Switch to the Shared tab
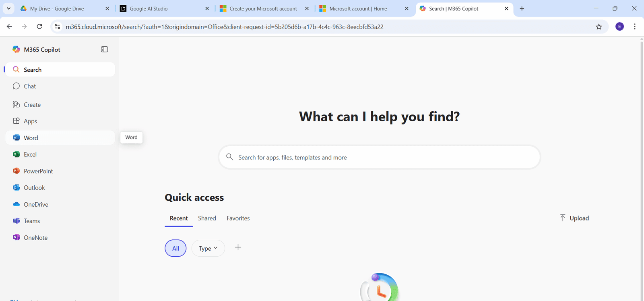The width and height of the screenshot is (644, 301). (x=207, y=218)
